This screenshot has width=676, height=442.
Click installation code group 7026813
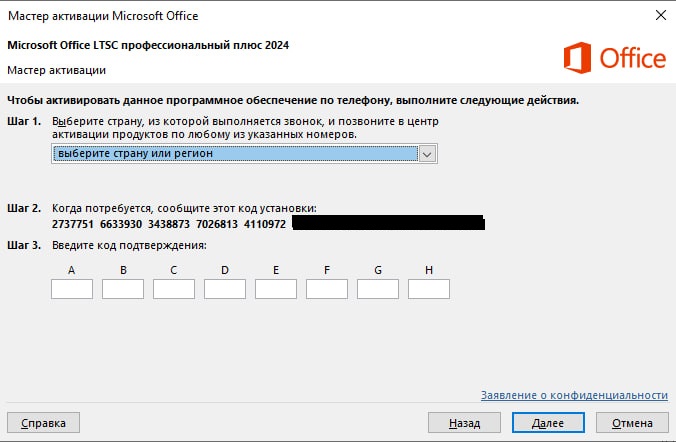coord(217,224)
